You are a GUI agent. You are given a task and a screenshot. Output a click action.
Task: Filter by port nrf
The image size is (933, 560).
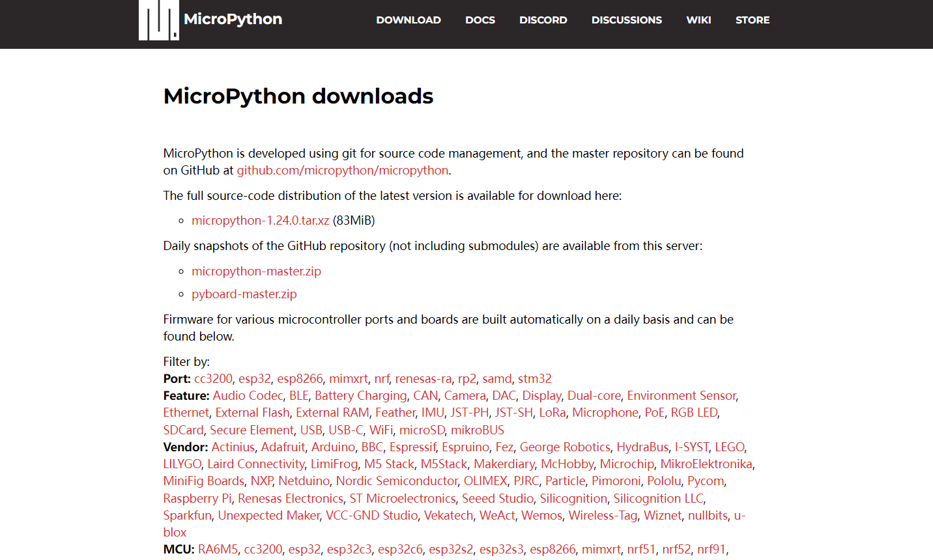382,379
